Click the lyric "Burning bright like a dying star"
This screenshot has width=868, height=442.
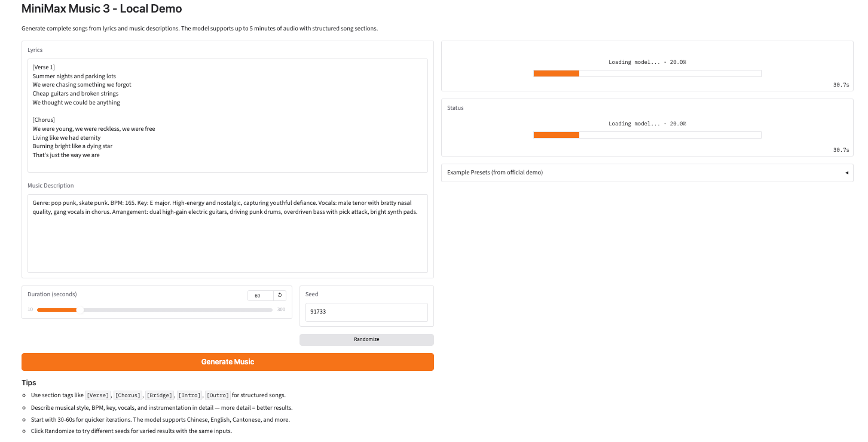pos(72,146)
